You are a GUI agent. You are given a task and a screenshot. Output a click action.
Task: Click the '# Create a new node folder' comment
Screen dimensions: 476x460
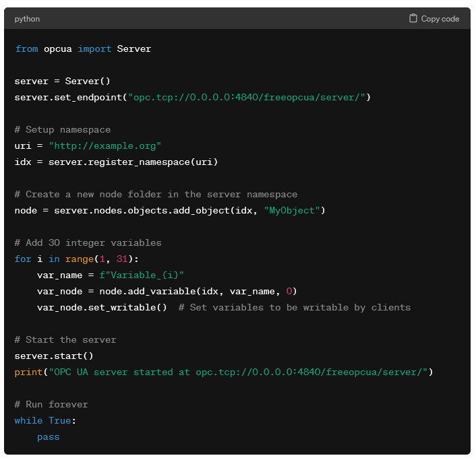click(x=156, y=195)
